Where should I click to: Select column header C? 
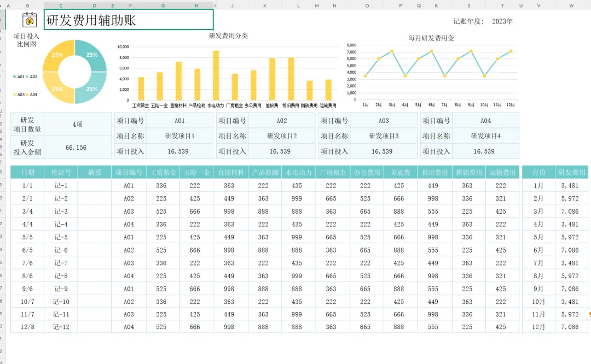(61, 5)
